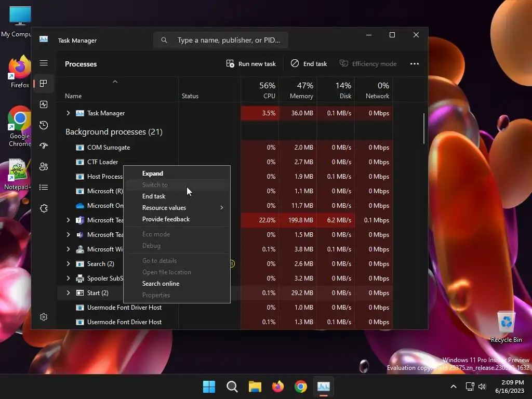Screen dimensions: 532x399
Task: Select the first Usermode Font Driver Host row
Action: (x=224, y=308)
